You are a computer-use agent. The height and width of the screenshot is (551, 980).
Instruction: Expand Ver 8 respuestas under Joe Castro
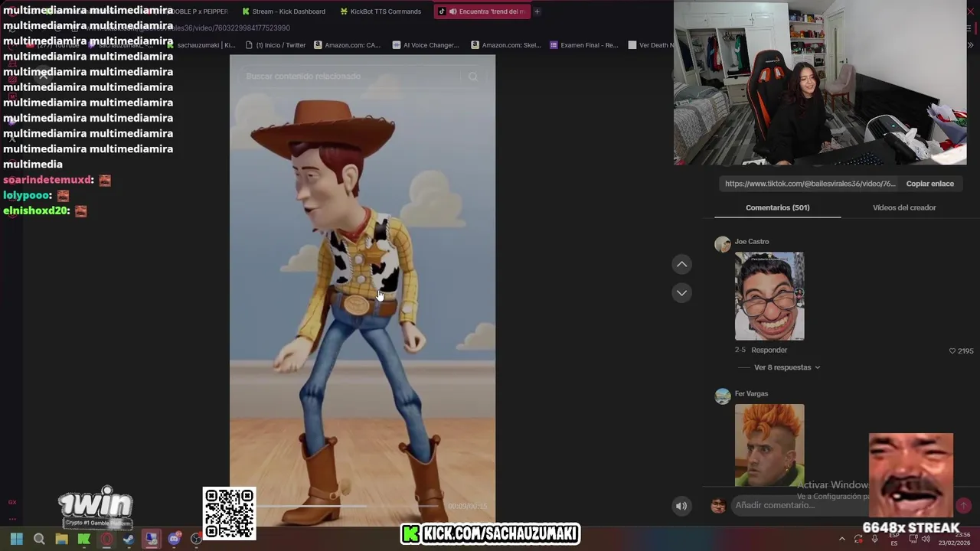[x=786, y=367]
